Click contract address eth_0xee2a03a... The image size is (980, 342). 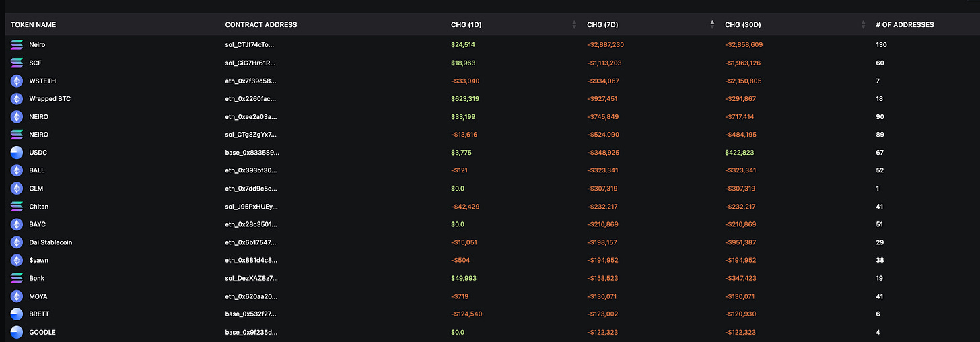(250, 116)
